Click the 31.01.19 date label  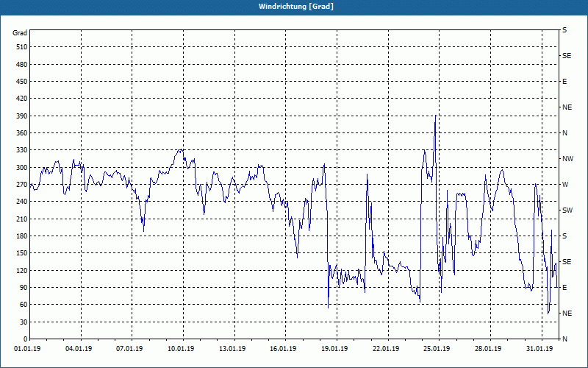coord(539,349)
